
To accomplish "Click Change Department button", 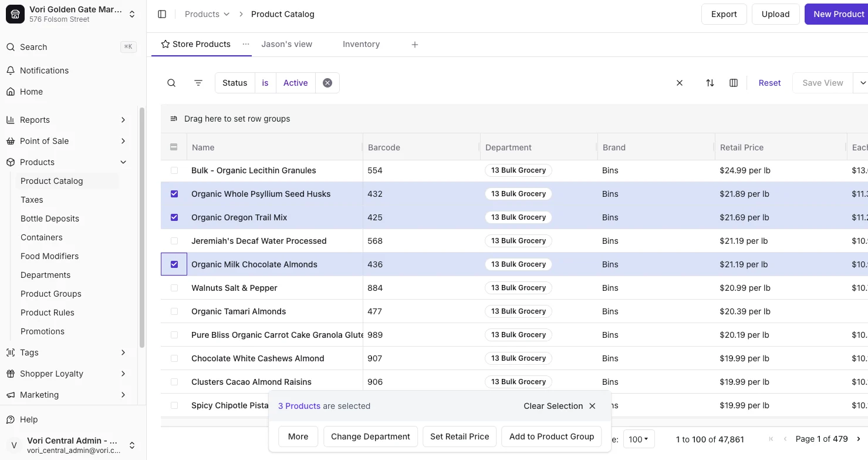I will click(x=370, y=437).
